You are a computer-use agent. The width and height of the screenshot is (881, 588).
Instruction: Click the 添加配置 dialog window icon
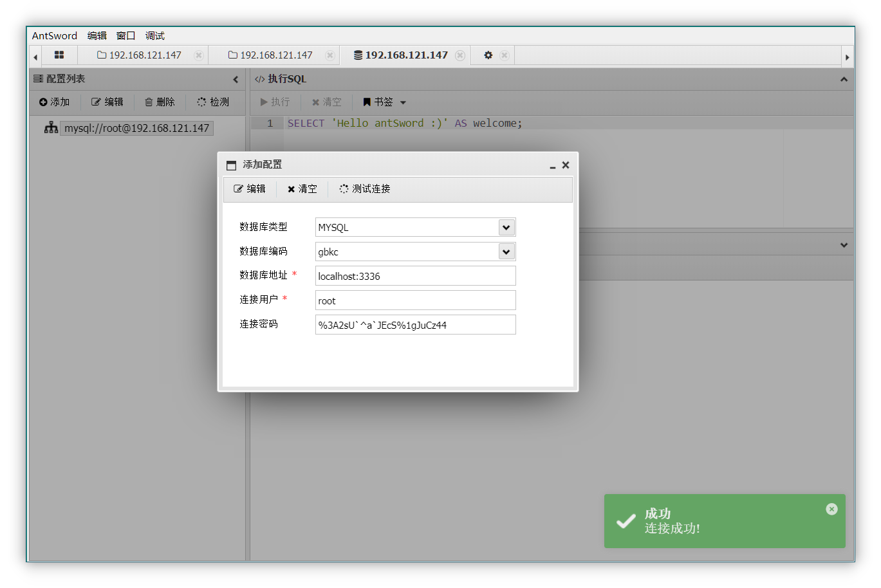click(x=232, y=165)
